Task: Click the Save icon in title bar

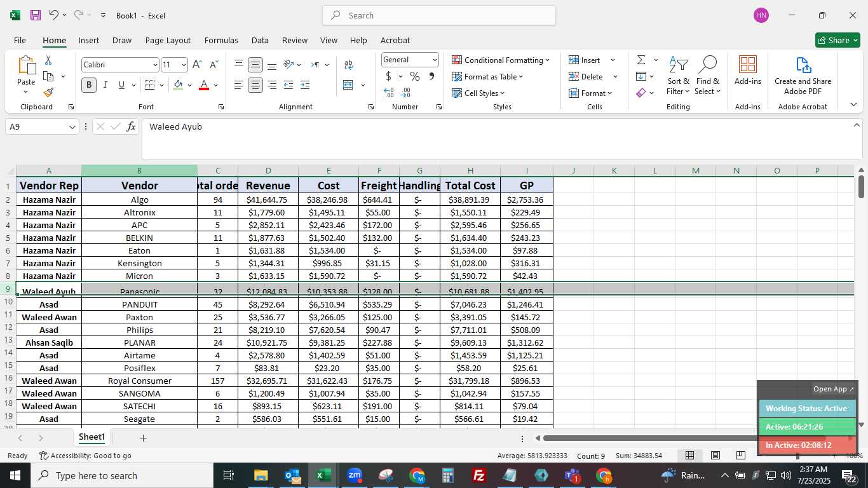Action: click(x=36, y=15)
